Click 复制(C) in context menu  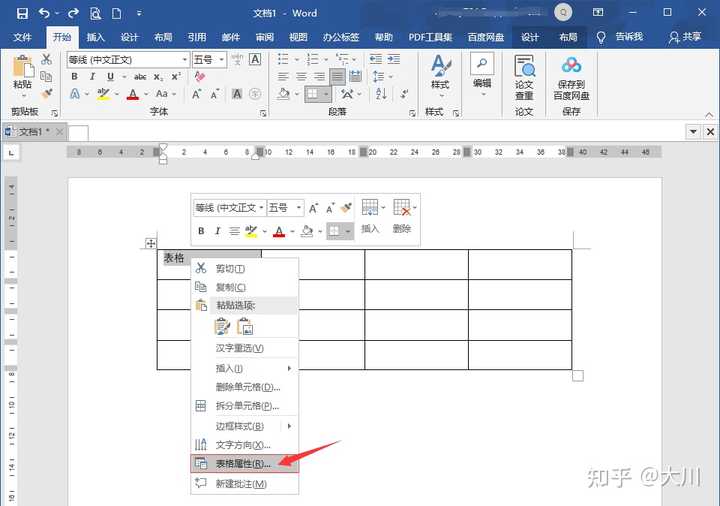(245, 287)
